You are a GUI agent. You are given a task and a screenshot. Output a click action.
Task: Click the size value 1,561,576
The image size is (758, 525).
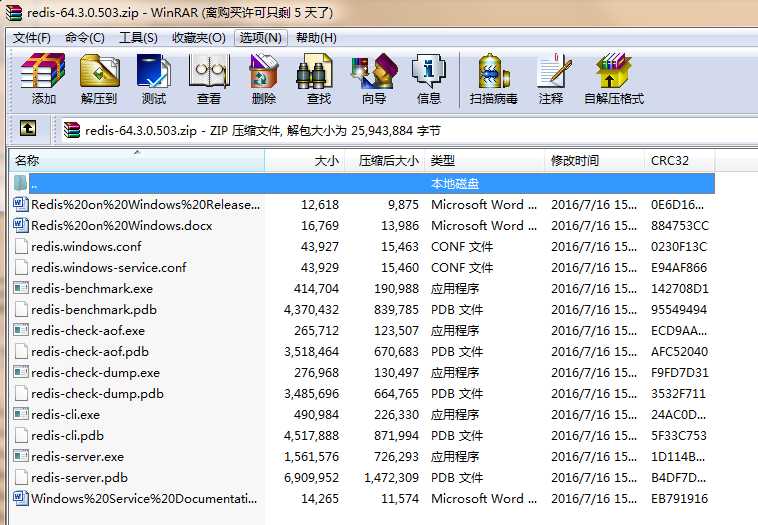(311, 456)
